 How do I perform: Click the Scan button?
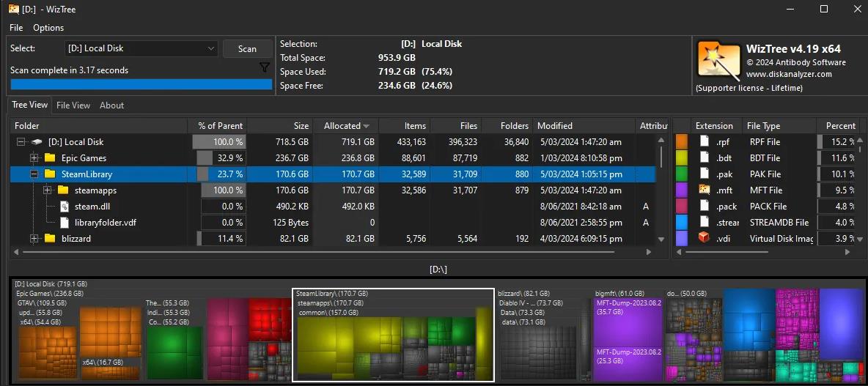[x=248, y=48]
